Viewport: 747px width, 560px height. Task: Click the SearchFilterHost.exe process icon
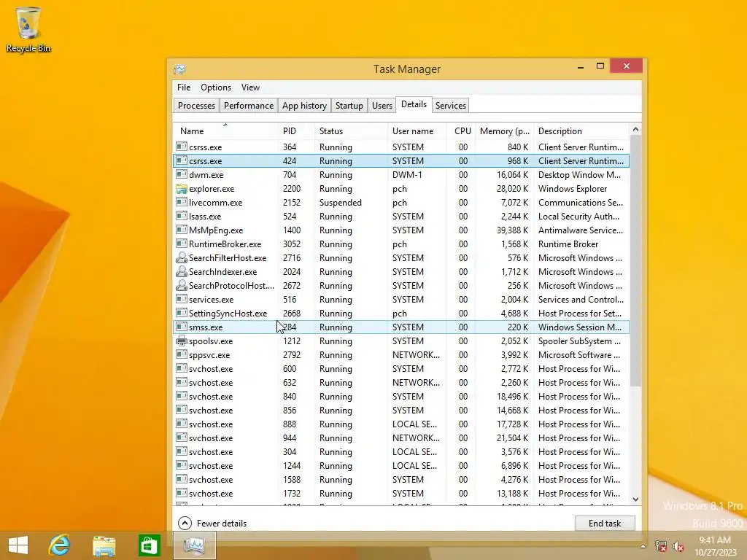coord(181,257)
